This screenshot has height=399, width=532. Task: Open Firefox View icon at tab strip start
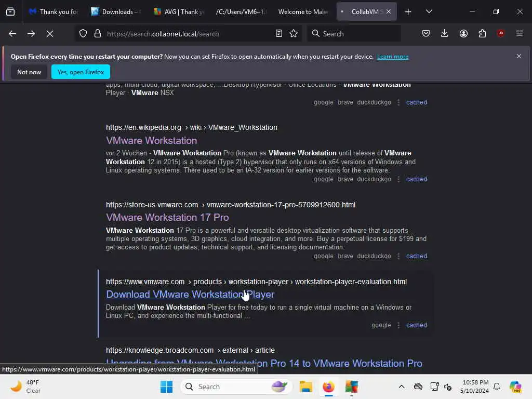tap(10, 11)
